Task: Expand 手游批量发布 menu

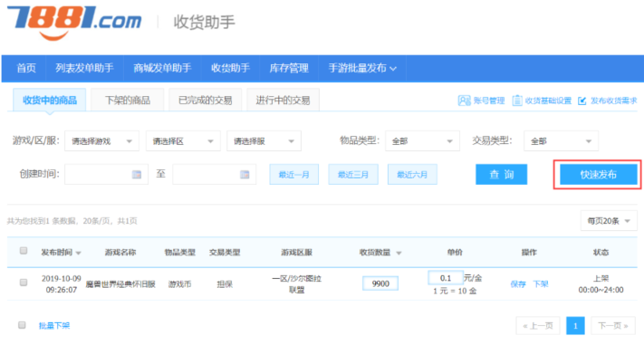Action: 362,68
